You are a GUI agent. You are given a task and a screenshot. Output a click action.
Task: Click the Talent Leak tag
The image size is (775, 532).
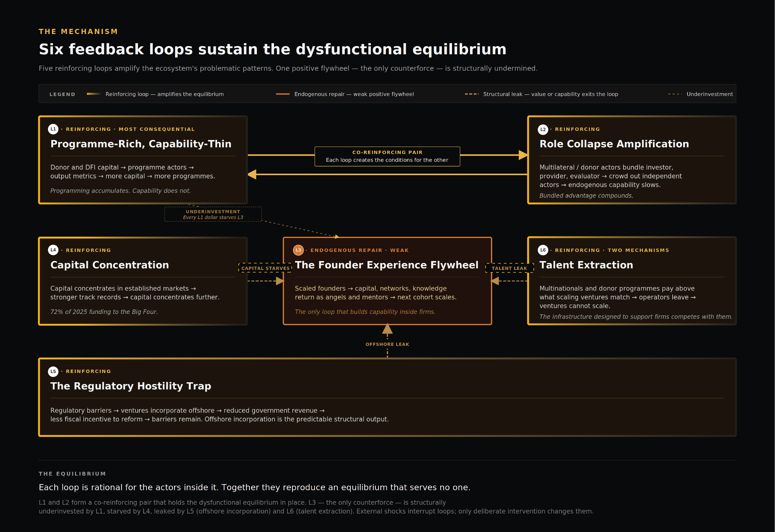(x=509, y=268)
